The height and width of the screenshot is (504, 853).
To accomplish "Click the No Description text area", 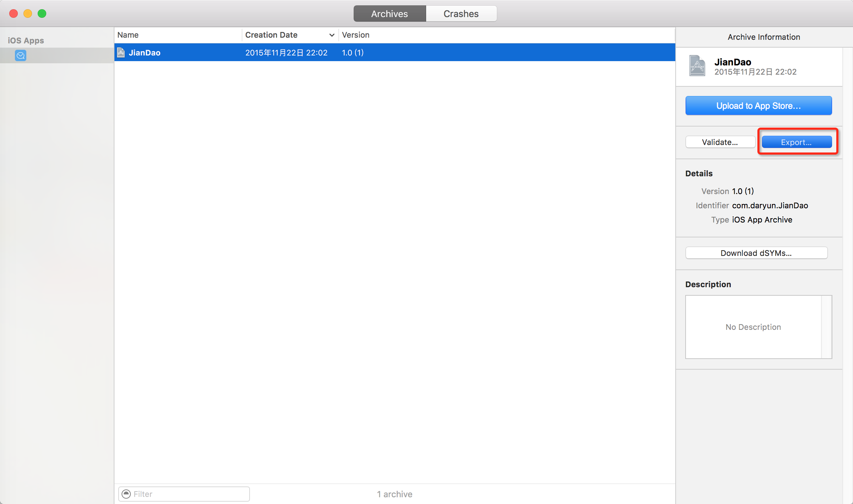I will [x=753, y=327].
